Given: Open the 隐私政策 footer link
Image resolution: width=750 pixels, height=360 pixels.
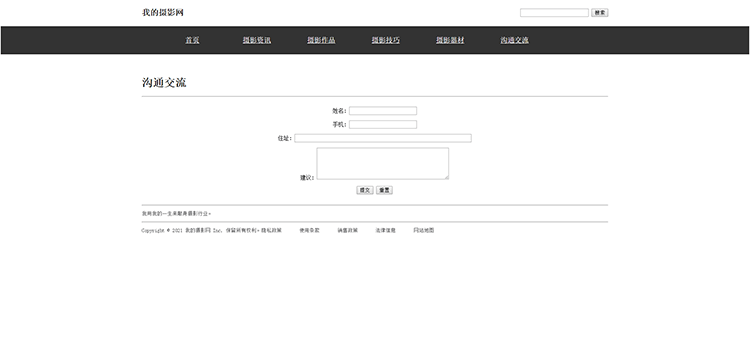Looking at the screenshot, I should click(x=271, y=230).
